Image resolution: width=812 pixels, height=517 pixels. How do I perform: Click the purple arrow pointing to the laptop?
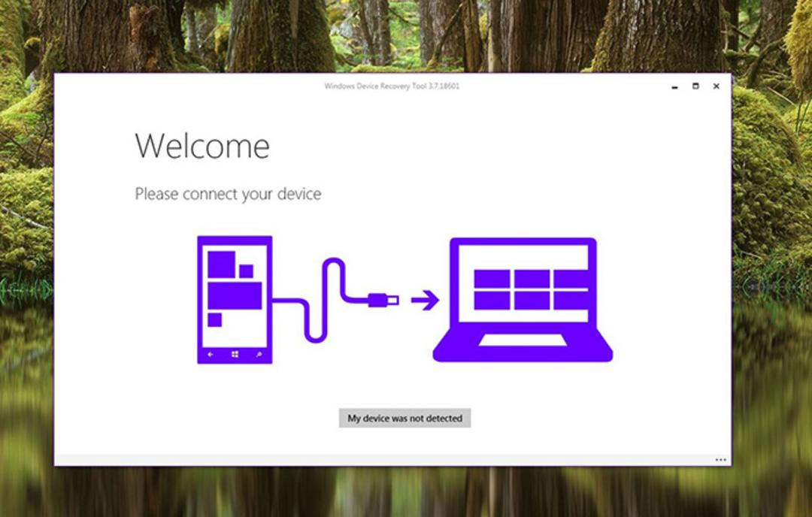[x=425, y=300]
